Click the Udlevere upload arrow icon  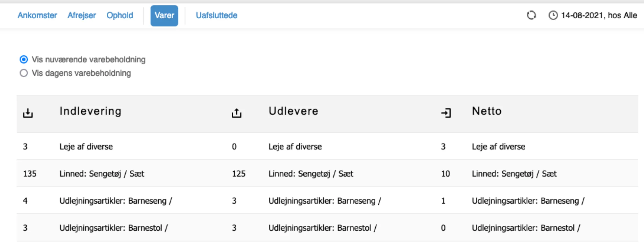[236, 112]
